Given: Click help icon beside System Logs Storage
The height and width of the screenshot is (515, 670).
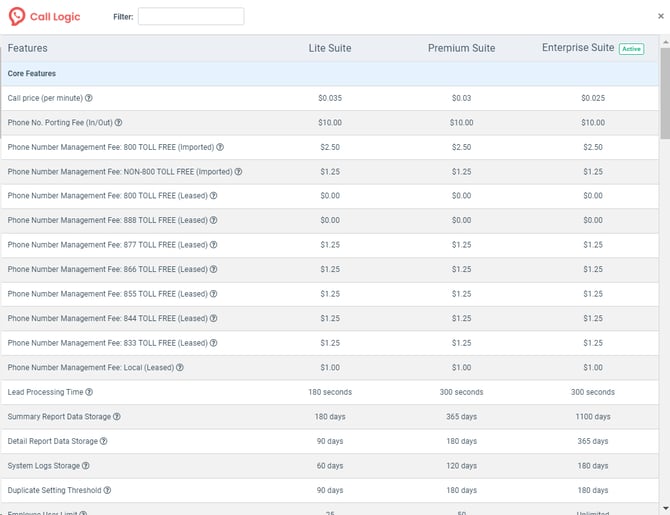Looking at the screenshot, I should [x=86, y=466].
